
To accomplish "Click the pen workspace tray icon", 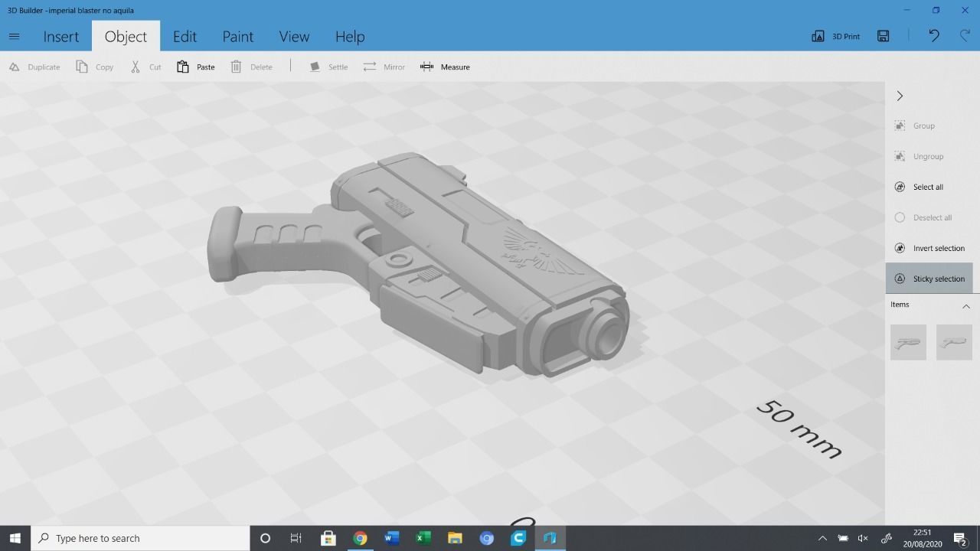I will click(x=886, y=538).
